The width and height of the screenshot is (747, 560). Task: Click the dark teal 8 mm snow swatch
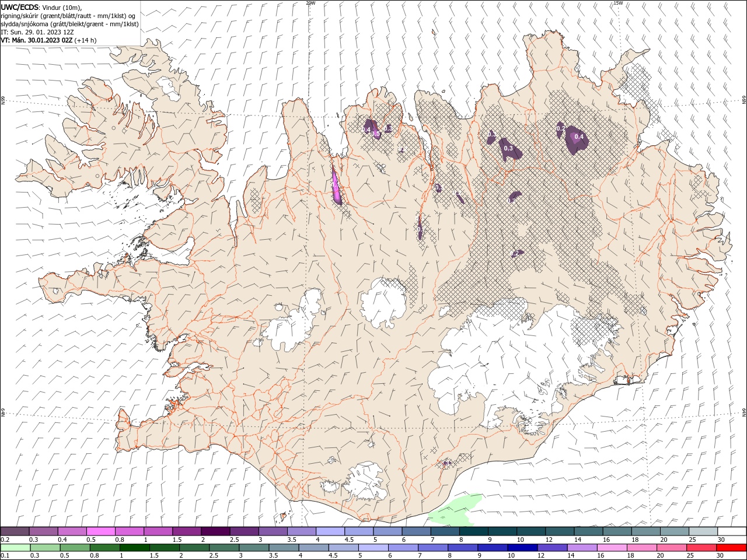[474, 531]
